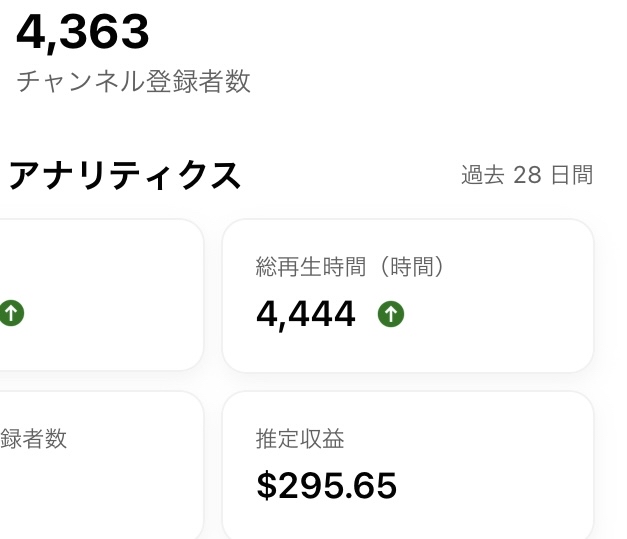Tap the 4,444 watch hours value
The image size is (627, 539).
pos(306,314)
